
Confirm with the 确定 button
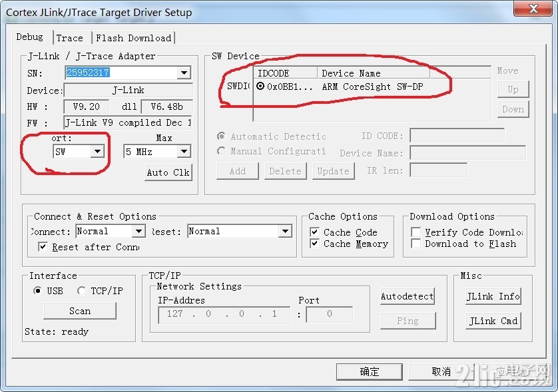pyautogui.click(x=370, y=372)
